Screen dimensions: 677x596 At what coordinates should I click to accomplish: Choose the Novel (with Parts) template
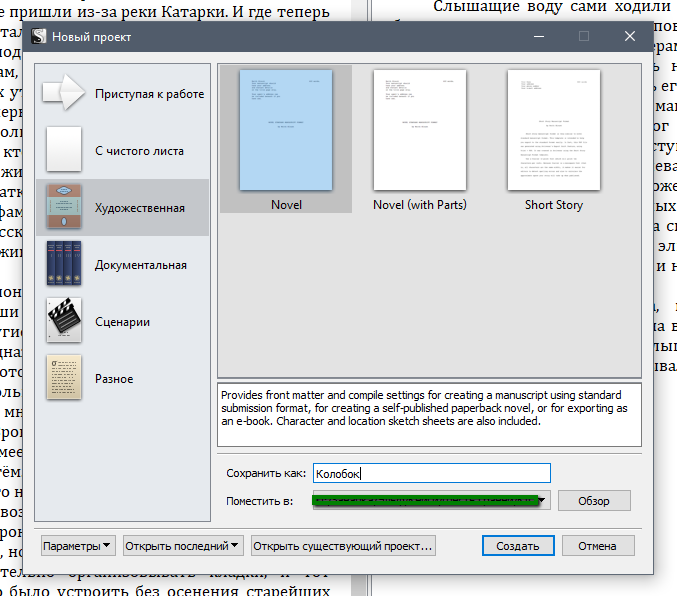click(419, 130)
